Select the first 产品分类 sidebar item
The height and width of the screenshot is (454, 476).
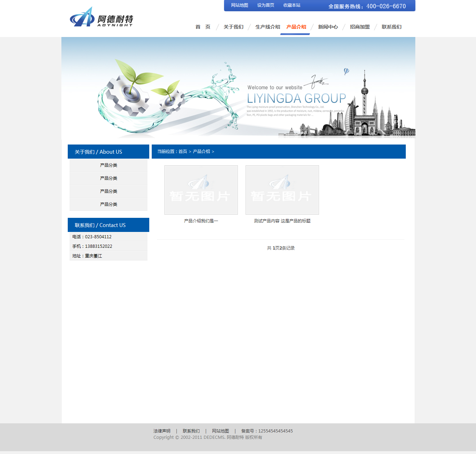pos(108,165)
